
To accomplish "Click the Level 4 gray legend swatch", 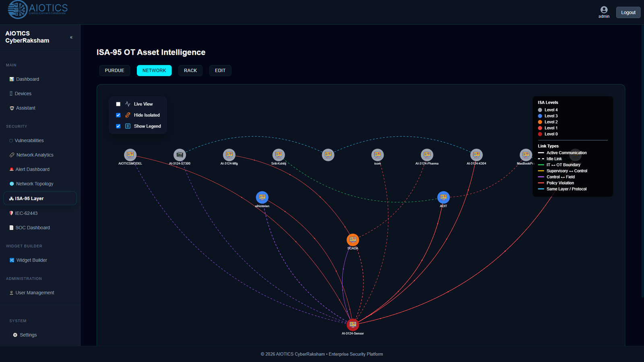I will coord(540,110).
